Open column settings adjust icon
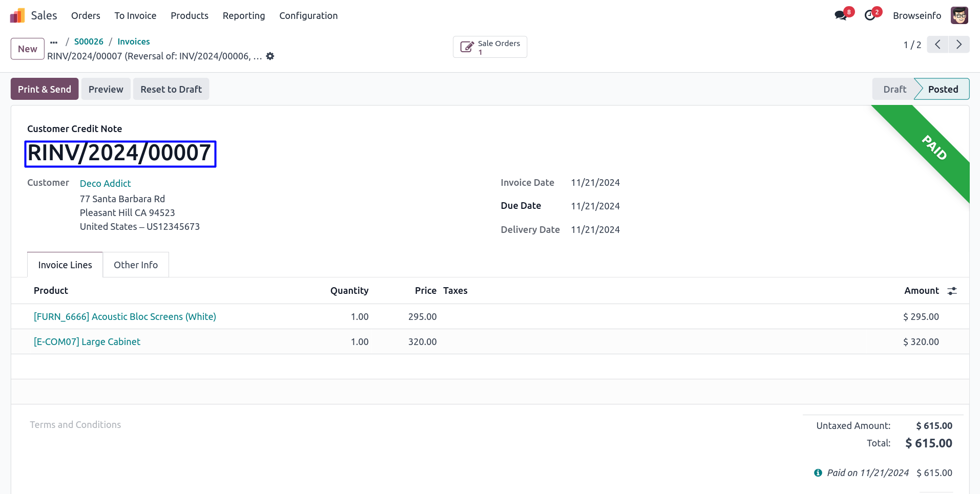 point(952,291)
